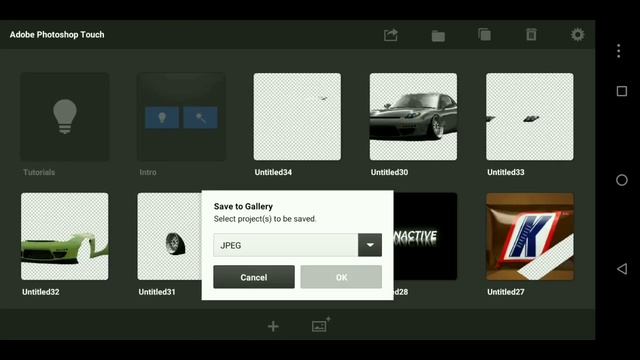Select the Untitled27 logo thumbnail
The height and width of the screenshot is (360, 640).
point(530,236)
